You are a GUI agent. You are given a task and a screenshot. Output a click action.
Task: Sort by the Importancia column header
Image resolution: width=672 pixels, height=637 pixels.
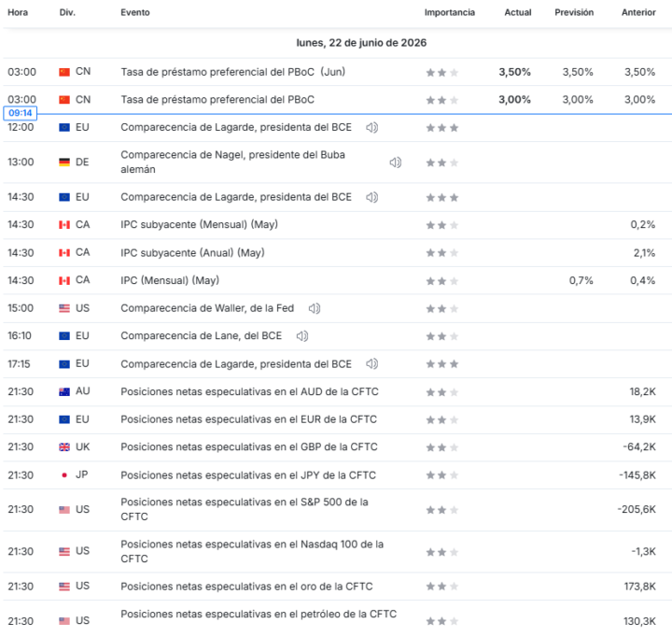450,12
